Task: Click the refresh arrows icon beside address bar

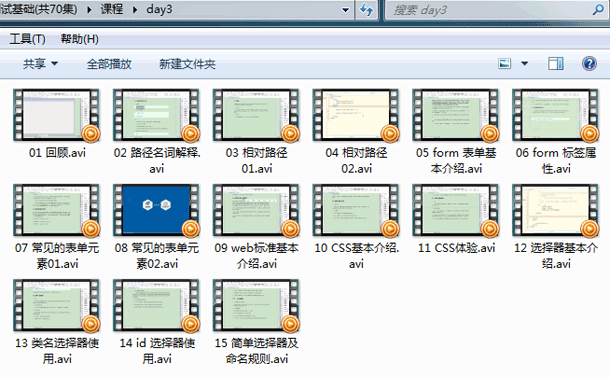Action: click(366, 10)
